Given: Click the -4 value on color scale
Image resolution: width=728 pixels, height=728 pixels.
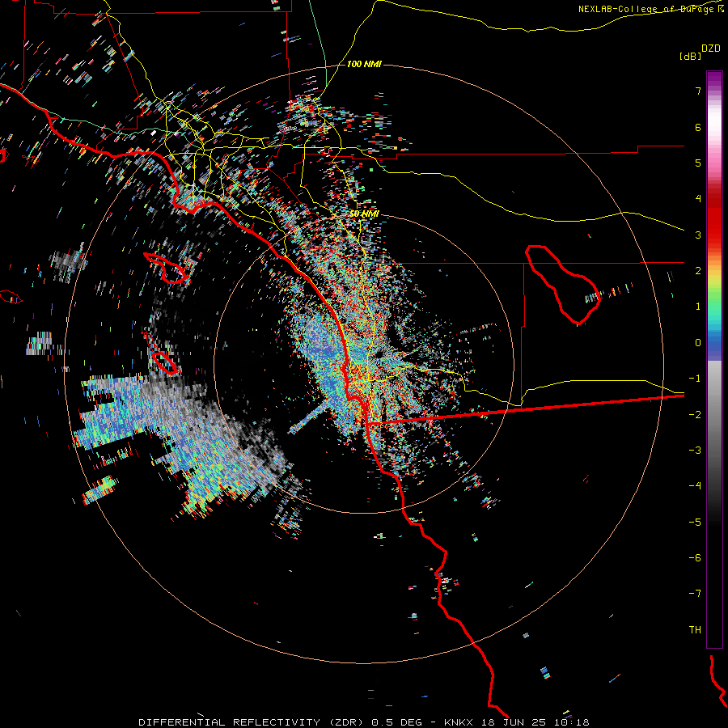Looking at the screenshot, I should (x=695, y=486).
